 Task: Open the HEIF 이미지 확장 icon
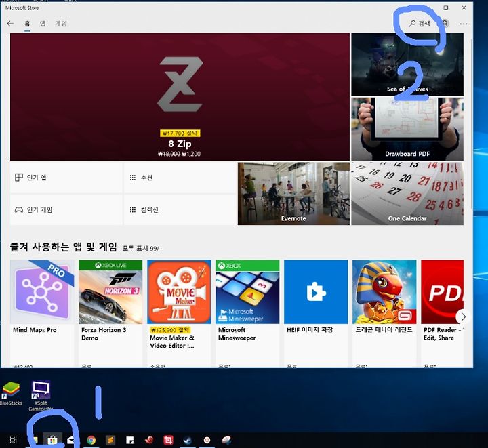(316, 292)
